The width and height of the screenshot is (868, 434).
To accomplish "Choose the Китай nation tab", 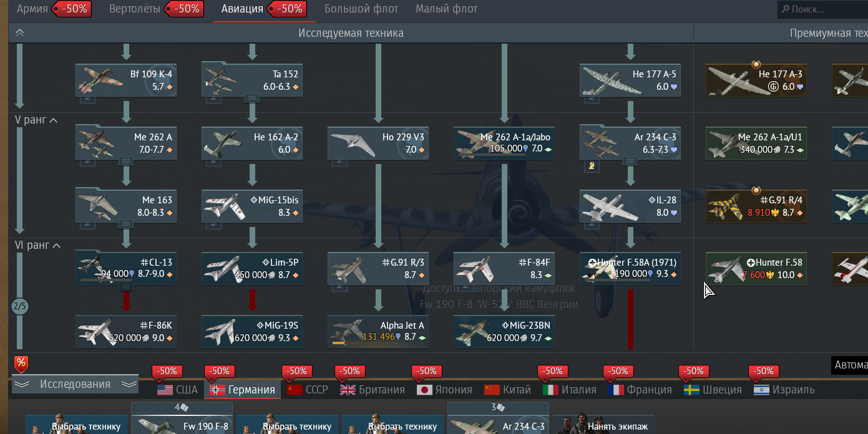I will pyautogui.click(x=508, y=390).
